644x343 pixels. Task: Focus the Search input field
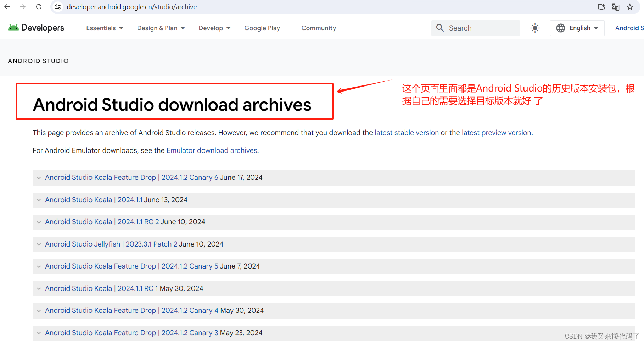[476, 28]
